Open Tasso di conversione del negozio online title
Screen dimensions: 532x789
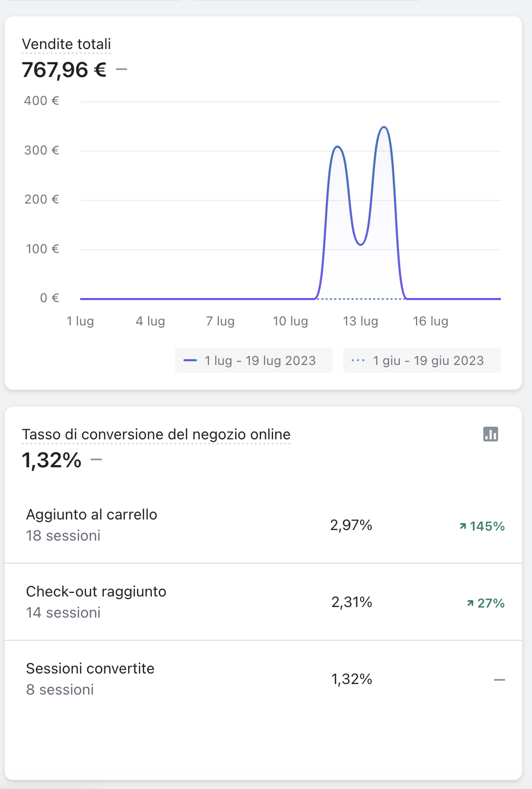pyautogui.click(x=156, y=435)
